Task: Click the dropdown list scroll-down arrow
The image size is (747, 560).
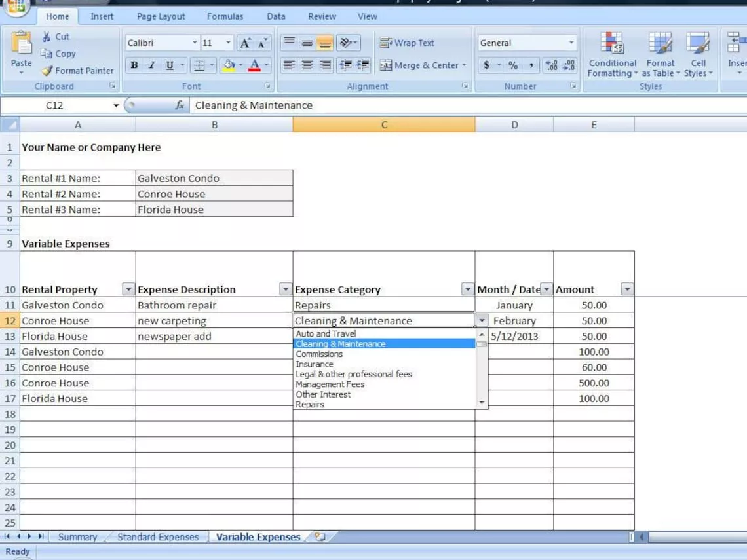Action: click(x=482, y=403)
